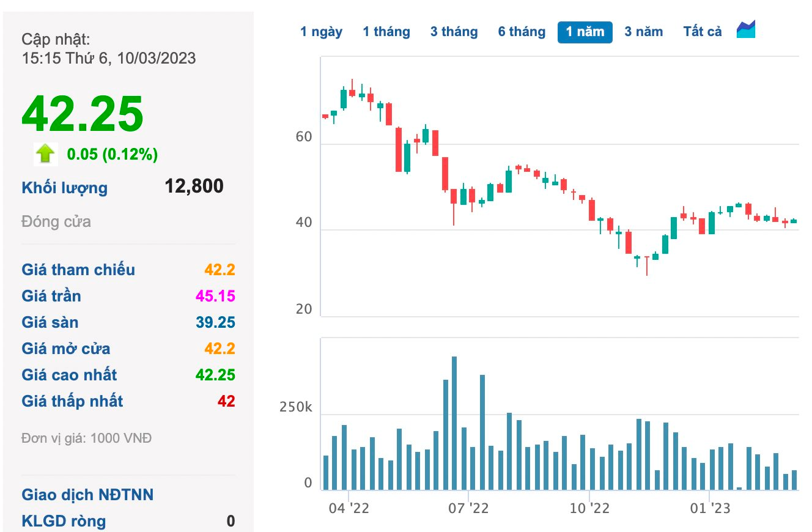Select the 6 tháng chart period
The height and width of the screenshot is (532, 812).
tap(522, 31)
